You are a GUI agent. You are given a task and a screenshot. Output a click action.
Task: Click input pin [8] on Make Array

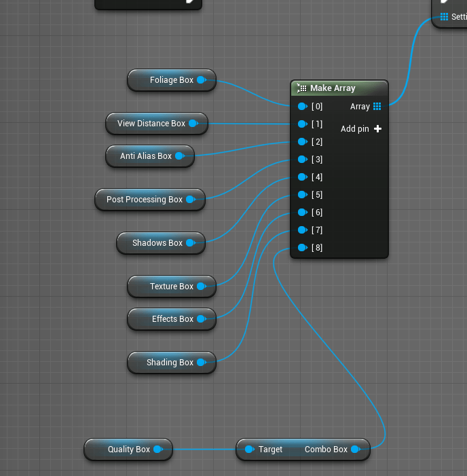pos(302,248)
